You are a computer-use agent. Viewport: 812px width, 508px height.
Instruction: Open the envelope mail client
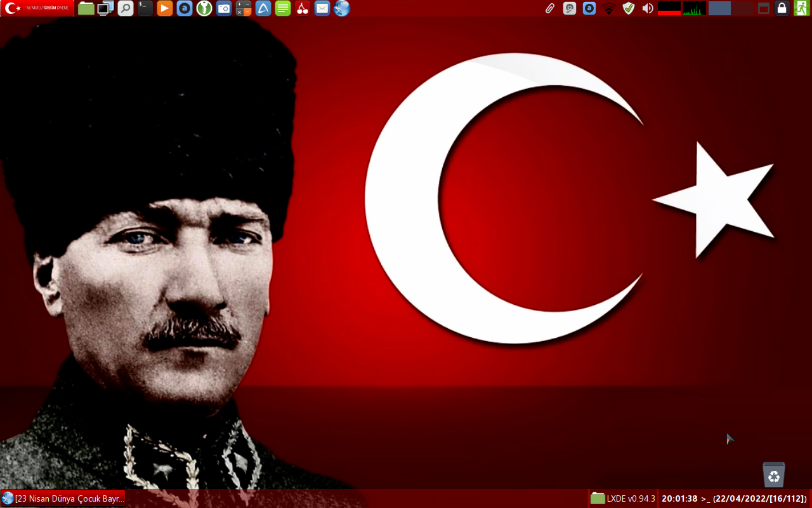[x=322, y=8]
